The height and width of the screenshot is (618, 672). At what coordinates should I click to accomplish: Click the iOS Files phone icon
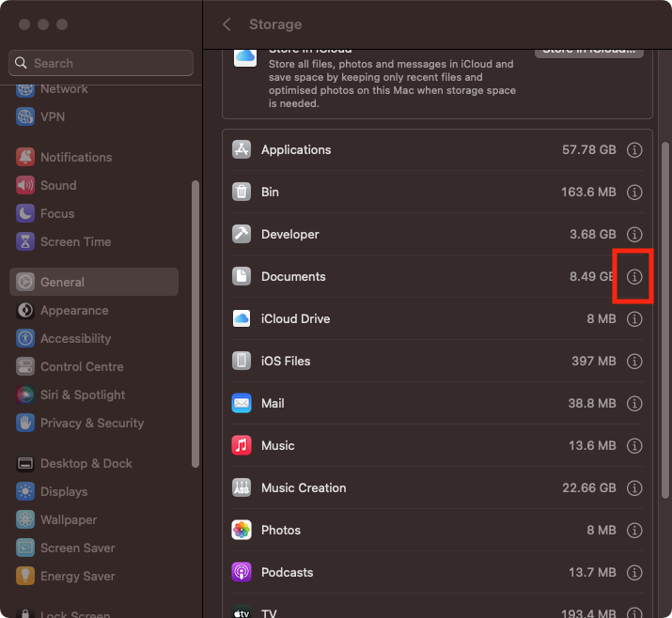point(242,361)
